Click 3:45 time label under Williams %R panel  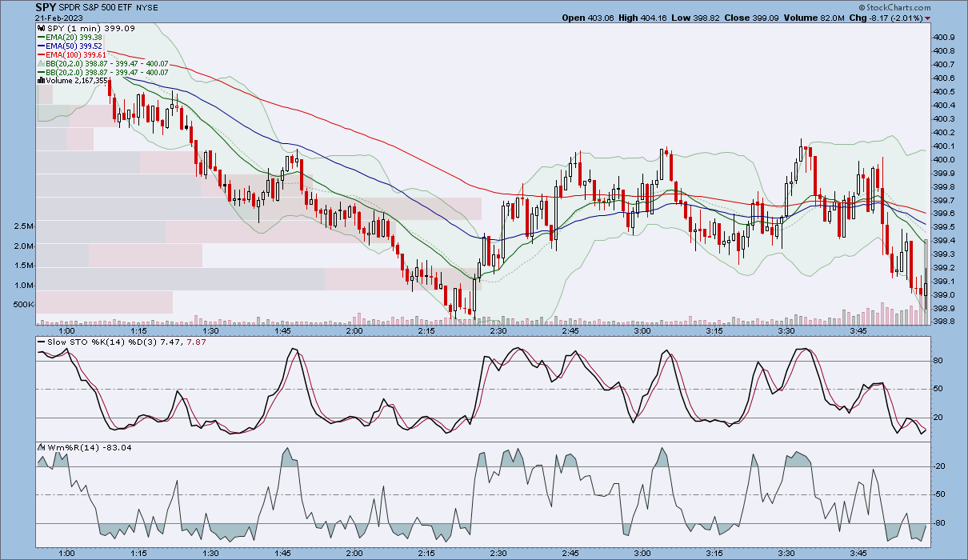click(x=858, y=553)
